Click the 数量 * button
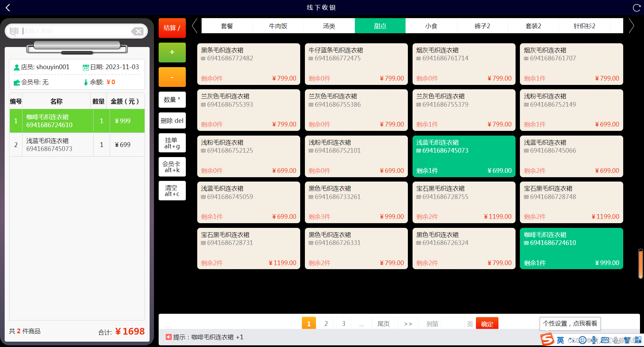Screen dimensions: 644x347 tap(172, 100)
